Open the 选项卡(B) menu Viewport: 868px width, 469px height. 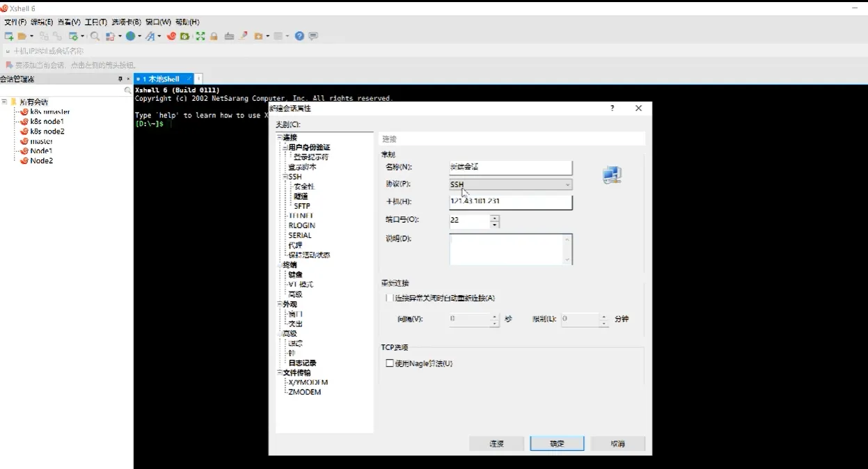click(127, 22)
